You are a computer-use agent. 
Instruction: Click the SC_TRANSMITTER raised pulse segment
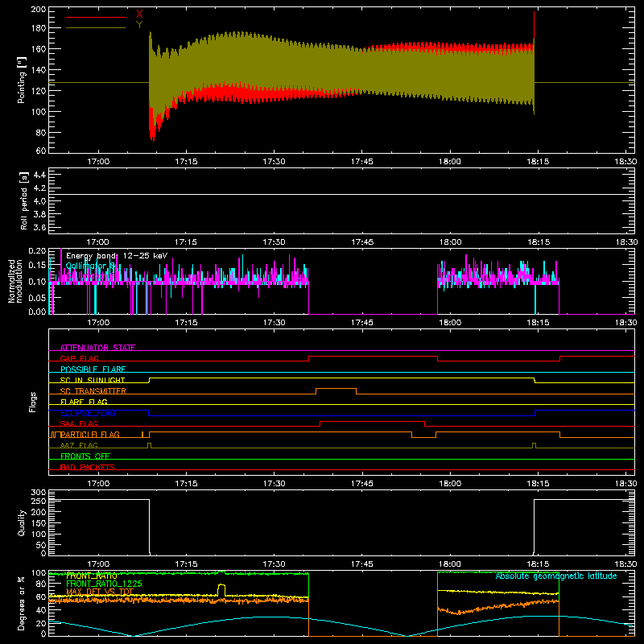(336, 389)
